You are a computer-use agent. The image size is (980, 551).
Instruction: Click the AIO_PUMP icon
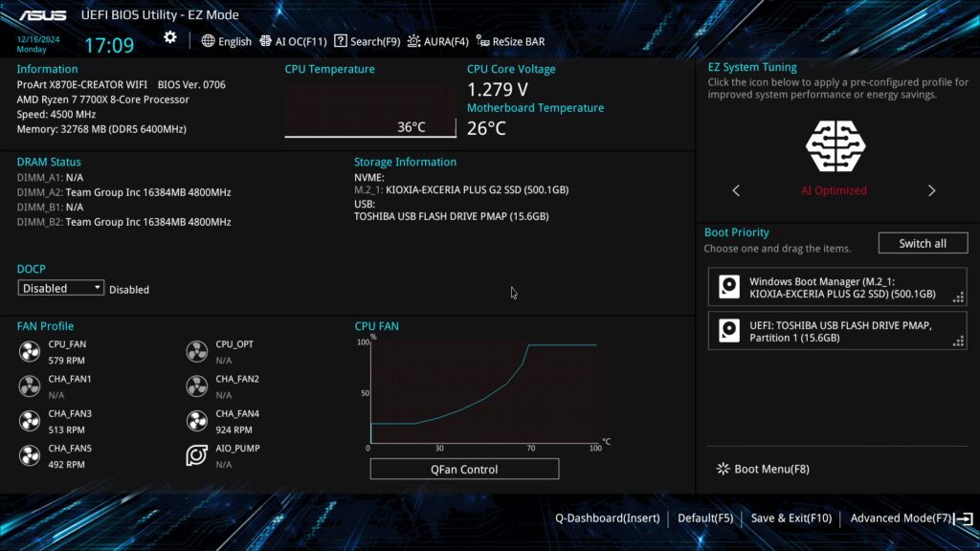(196, 455)
